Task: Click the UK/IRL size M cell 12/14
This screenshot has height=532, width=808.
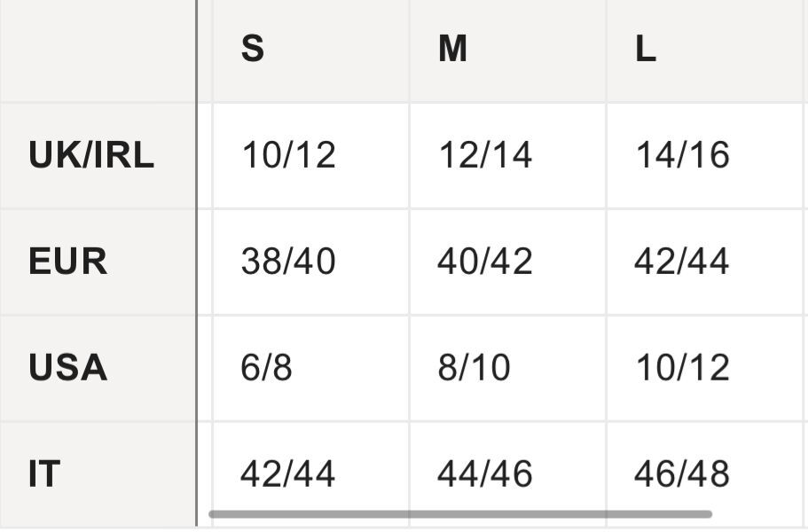Action: [x=485, y=155]
